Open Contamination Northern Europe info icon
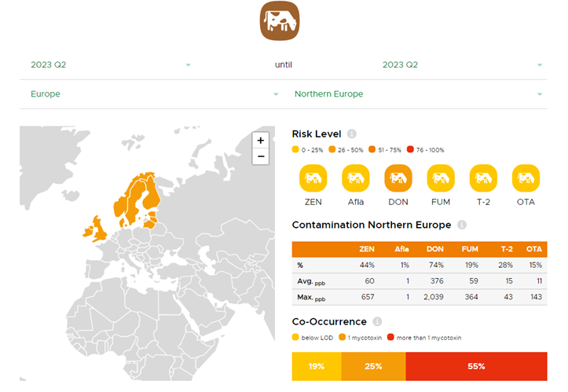The image size is (568, 392). [x=462, y=225]
